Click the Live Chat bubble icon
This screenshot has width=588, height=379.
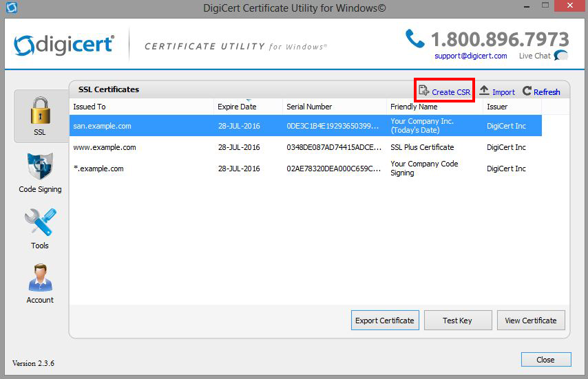560,56
